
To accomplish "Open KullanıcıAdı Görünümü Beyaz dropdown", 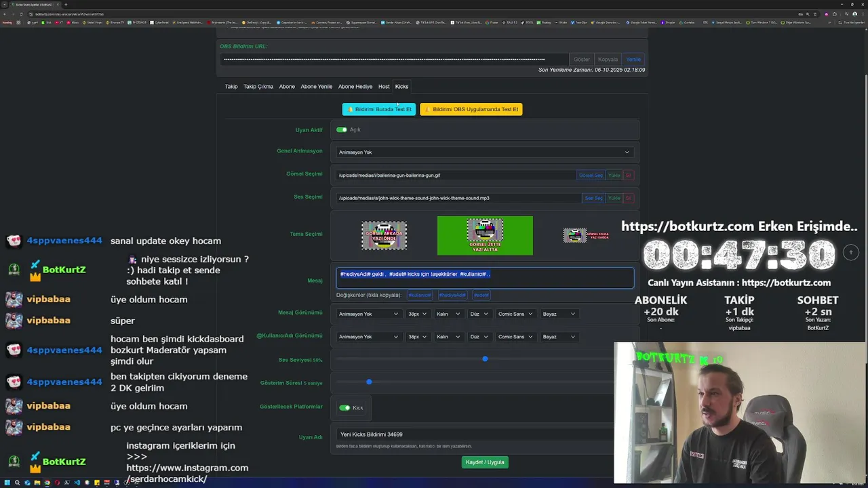I will click(559, 337).
